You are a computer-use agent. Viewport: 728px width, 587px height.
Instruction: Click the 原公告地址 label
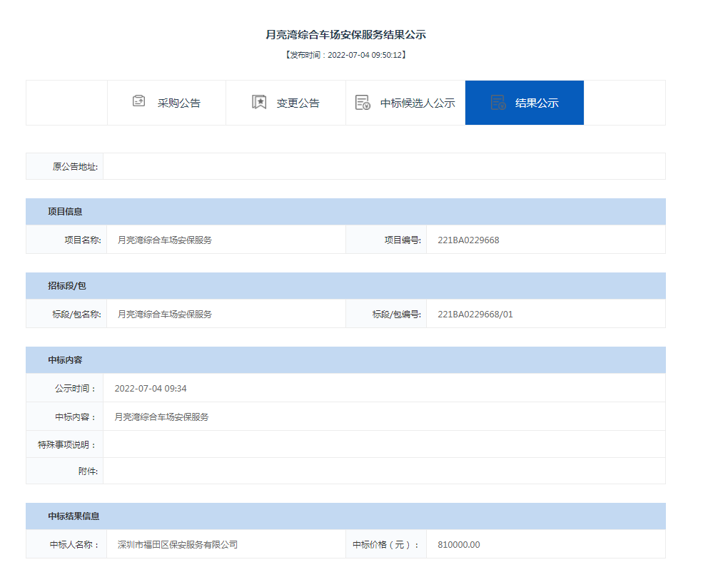[75, 167]
